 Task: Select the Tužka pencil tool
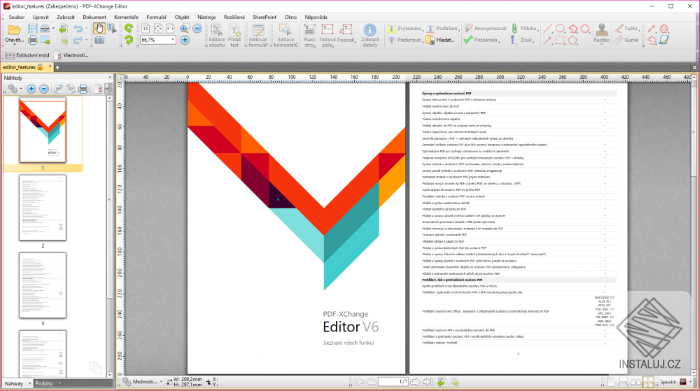click(627, 29)
